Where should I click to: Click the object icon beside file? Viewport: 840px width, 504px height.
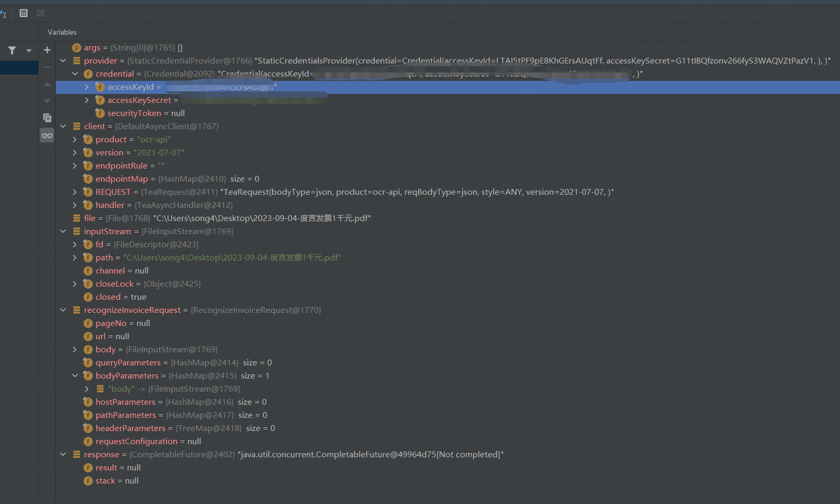click(x=77, y=218)
